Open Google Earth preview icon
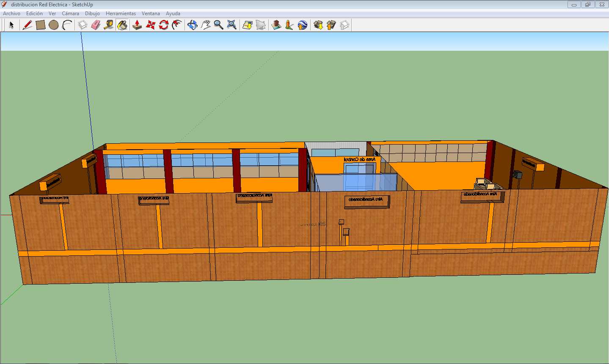Screen dimensions: 609x364 pos(303,25)
